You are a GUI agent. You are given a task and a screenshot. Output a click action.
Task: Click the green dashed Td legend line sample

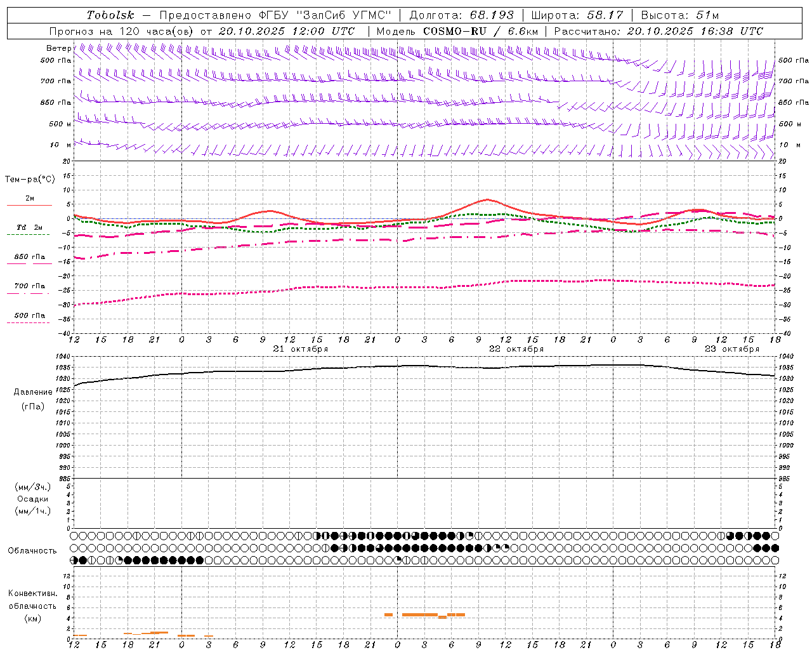point(29,234)
